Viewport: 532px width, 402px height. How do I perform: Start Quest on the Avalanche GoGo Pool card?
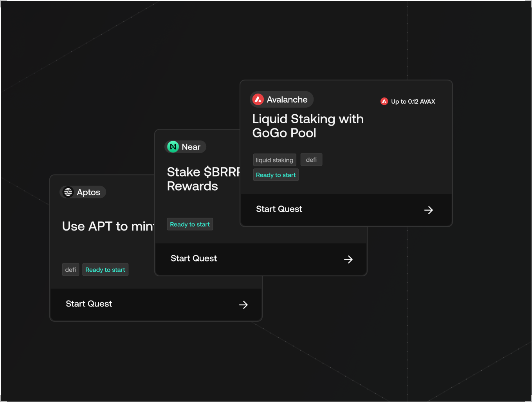pyautogui.click(x=346, y=210)
